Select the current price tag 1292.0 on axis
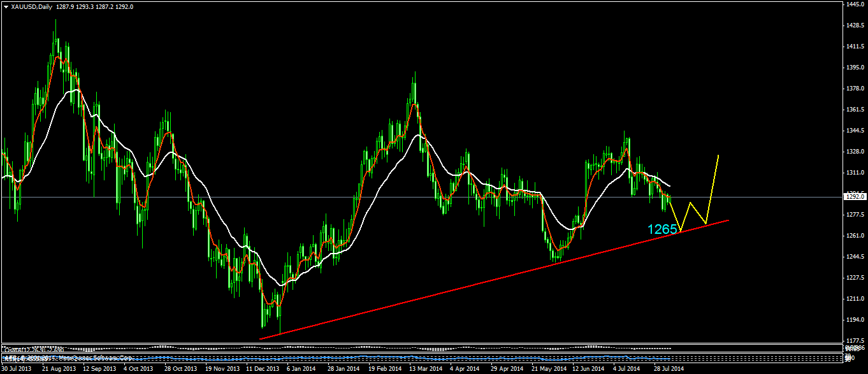The width and height of the screenshot is (868, 374). pos(855,197)
